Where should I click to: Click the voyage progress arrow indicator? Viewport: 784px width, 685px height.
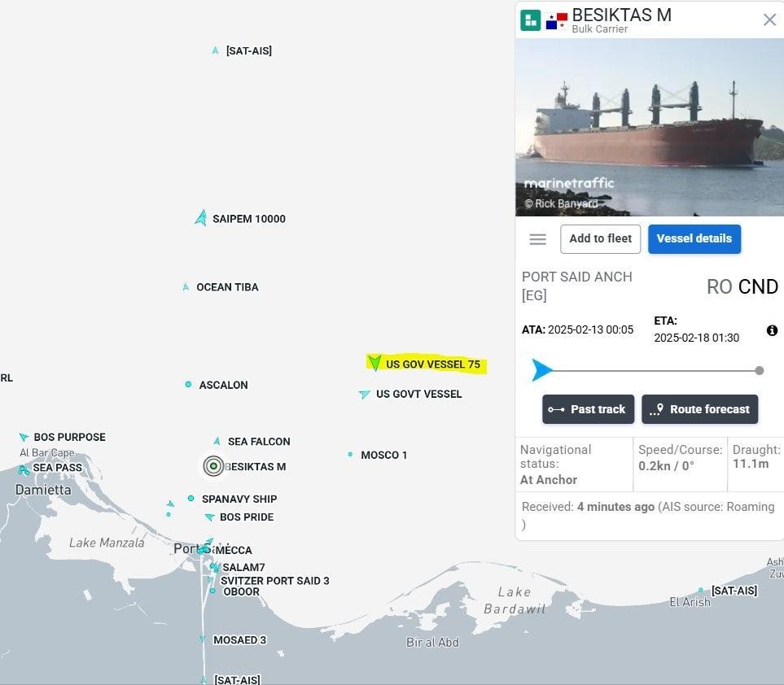coord(541,370)
